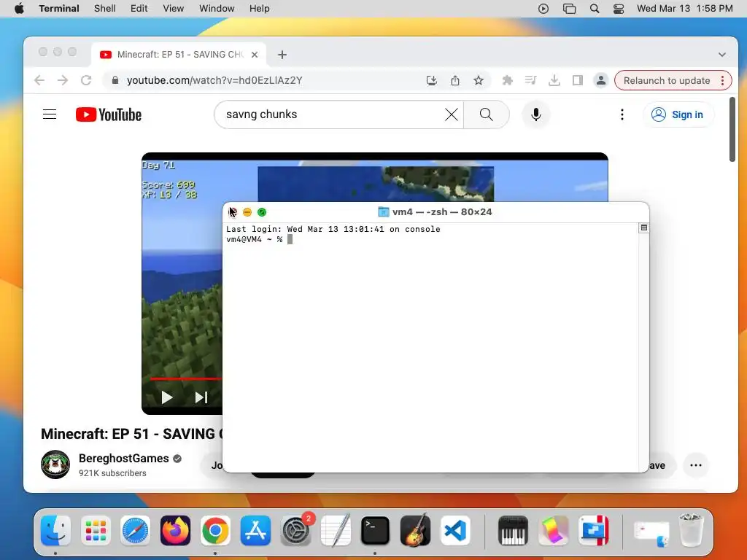Open the media controls icon in Chrome

(x=530, y=80)
